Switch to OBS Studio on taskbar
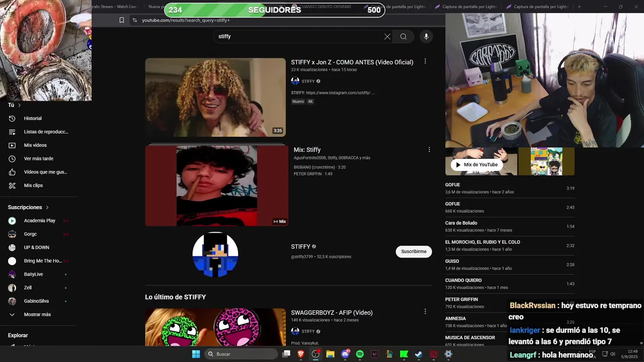The image size is (644, 362). [x=315, y=354]
